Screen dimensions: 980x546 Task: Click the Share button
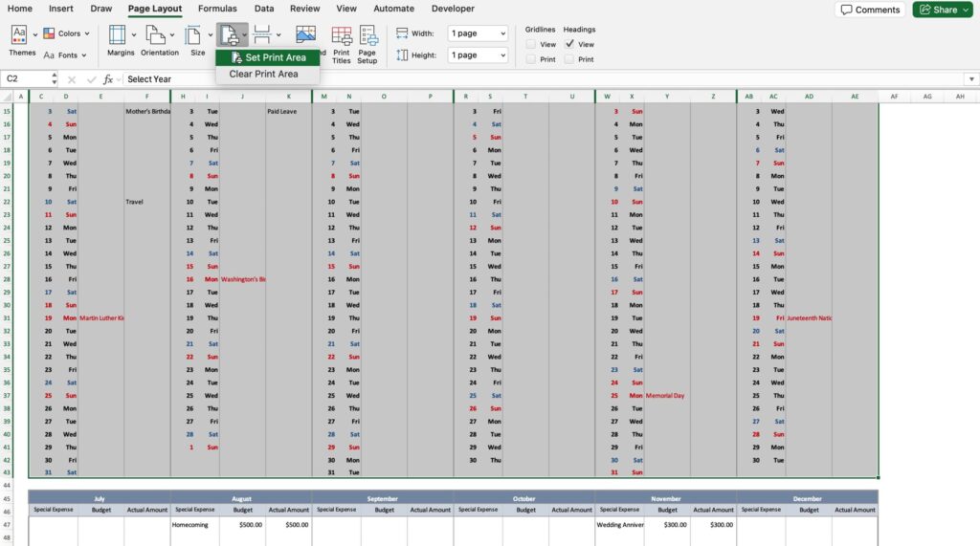pos(942,10)
